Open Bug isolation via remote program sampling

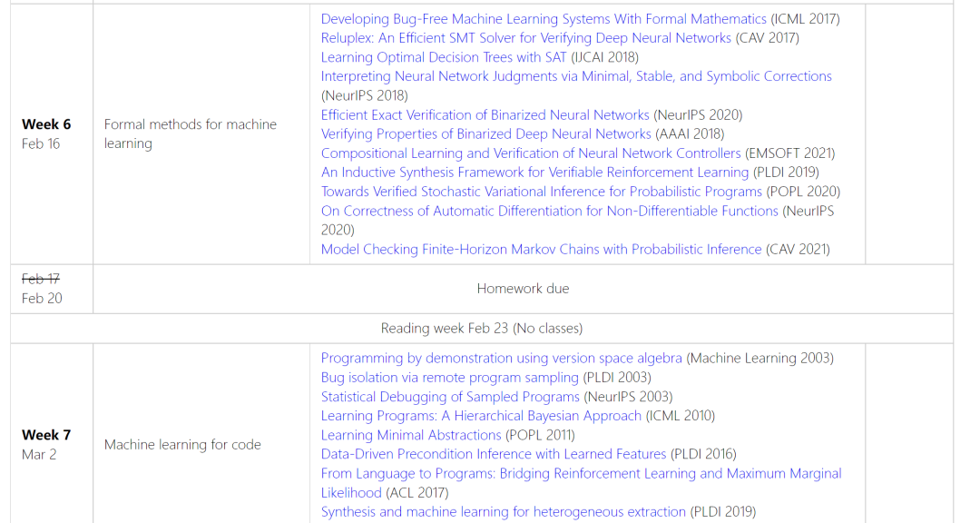(x=449, y=377)
